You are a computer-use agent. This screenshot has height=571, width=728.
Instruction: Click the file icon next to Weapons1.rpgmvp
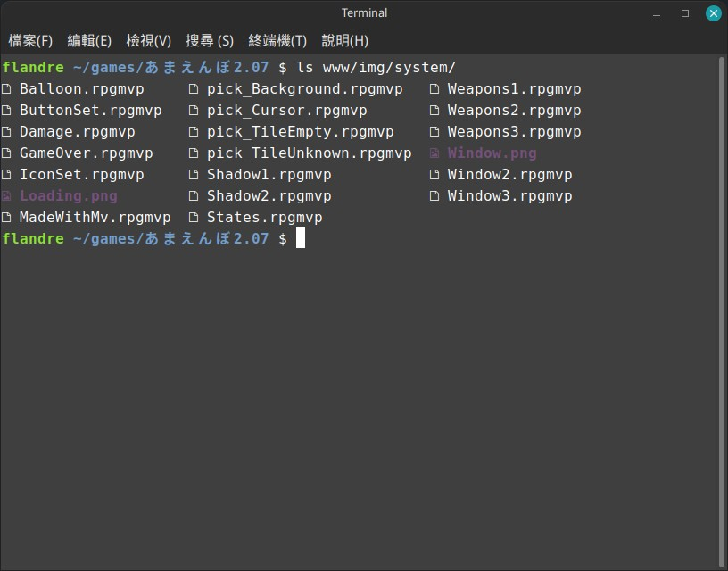[x=435, y=88]
